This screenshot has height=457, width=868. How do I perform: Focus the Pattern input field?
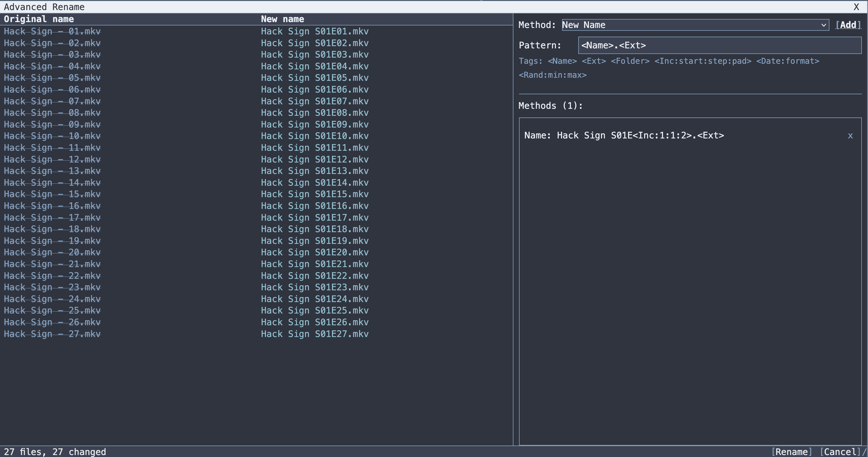point(720,45)
